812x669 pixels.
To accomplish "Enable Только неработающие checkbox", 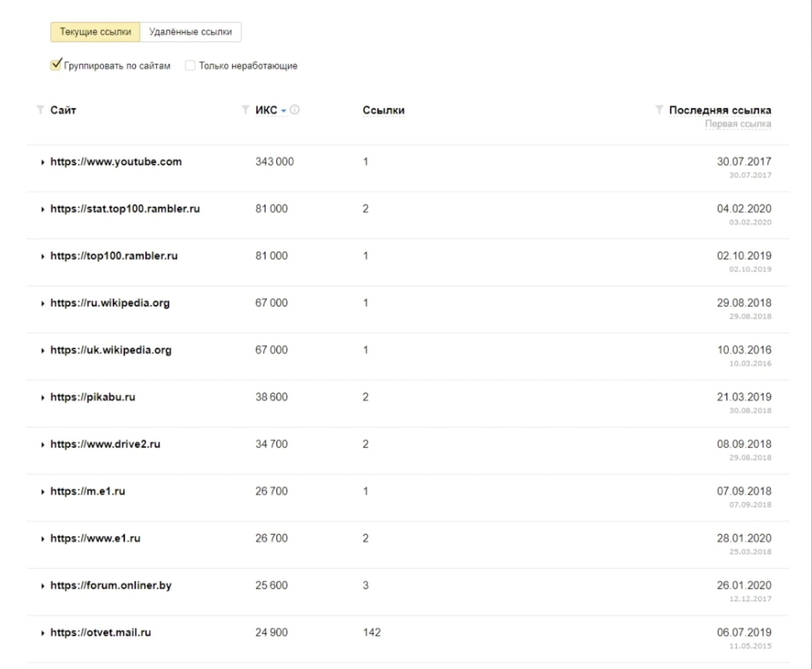I will click(x=190, y=65).
